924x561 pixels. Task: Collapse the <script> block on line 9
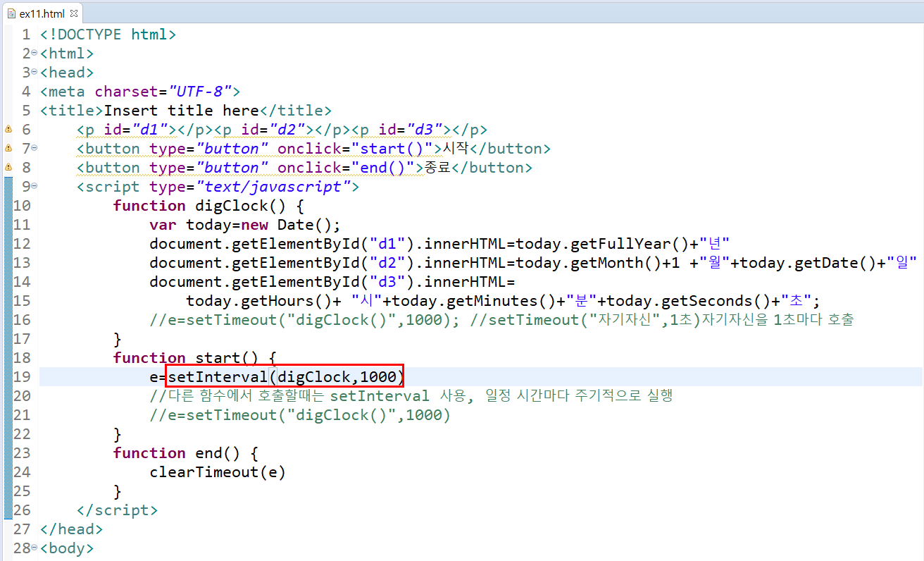35,187
